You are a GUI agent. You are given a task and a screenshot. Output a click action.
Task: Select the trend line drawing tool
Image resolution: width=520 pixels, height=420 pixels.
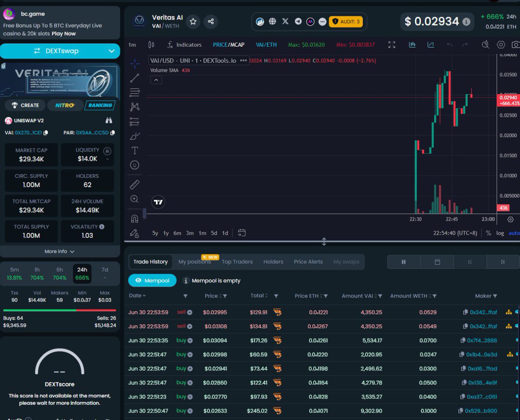(135, 78)
